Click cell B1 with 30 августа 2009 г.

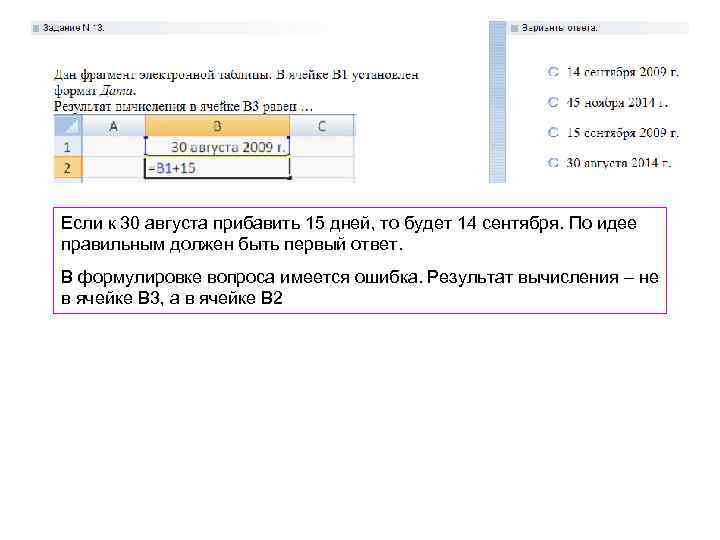217,147
